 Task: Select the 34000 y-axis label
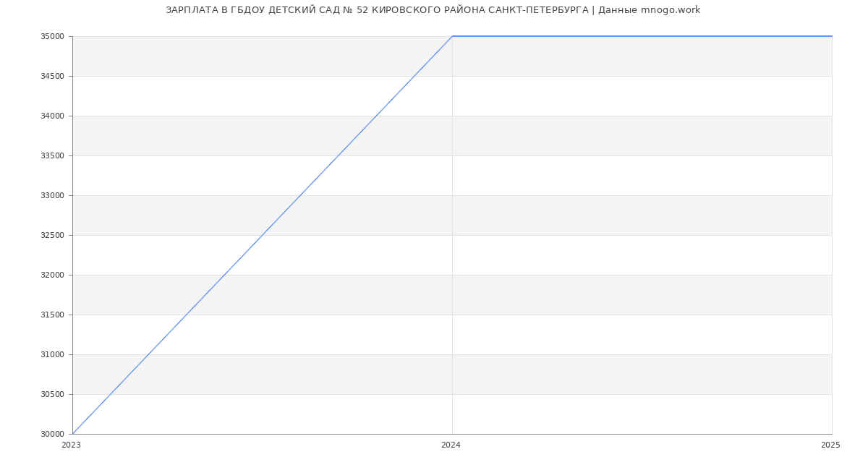(53, 116)
